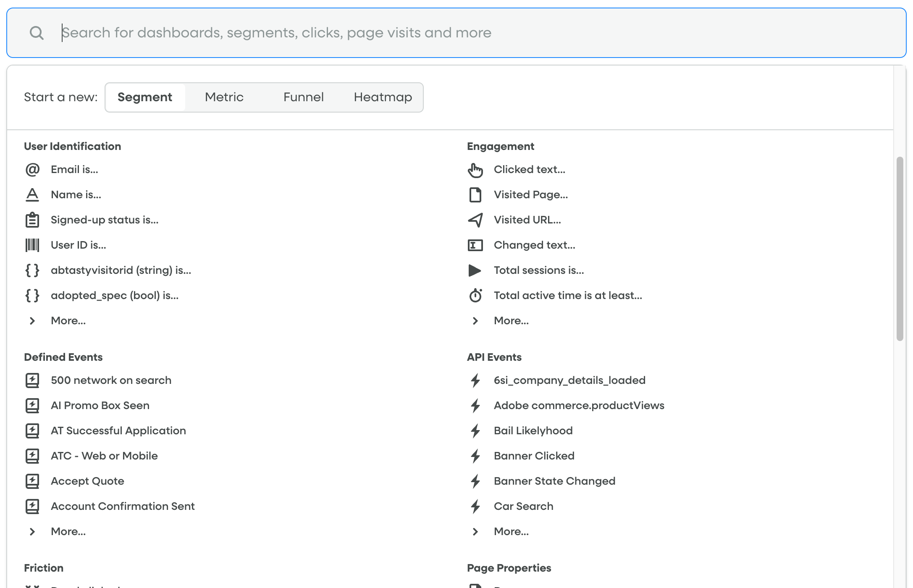Click the braces icon beside adopted_spec
Image resolution: width=913 pixels, height=588 pixels.
tap(32, 296)
